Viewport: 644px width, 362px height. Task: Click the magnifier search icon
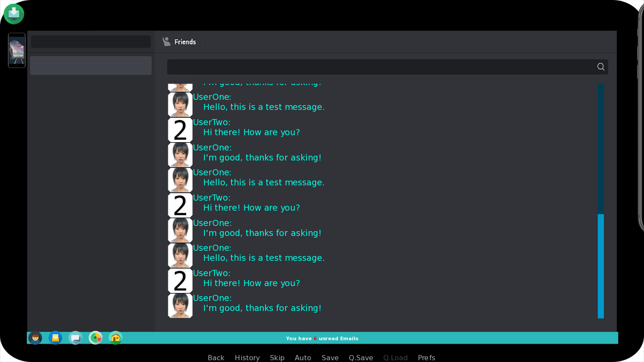(601, 67)
